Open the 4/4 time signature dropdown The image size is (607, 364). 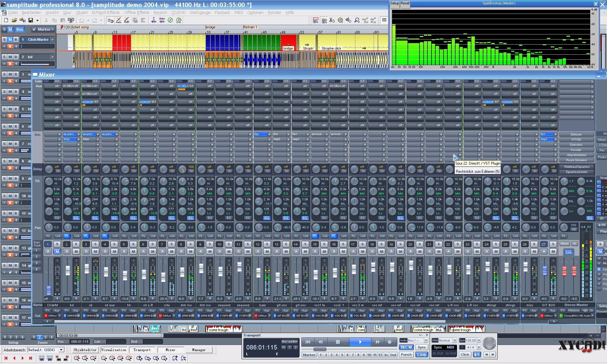tap(479, 347)
